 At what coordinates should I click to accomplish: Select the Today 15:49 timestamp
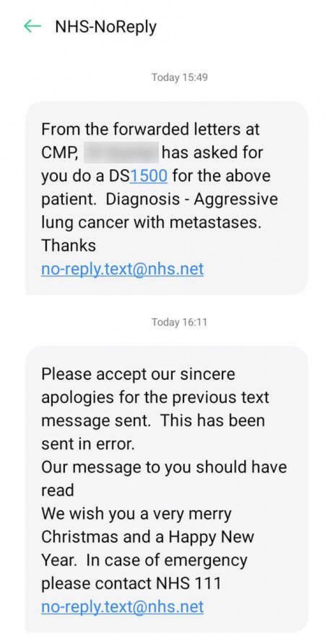coord(179,77)
